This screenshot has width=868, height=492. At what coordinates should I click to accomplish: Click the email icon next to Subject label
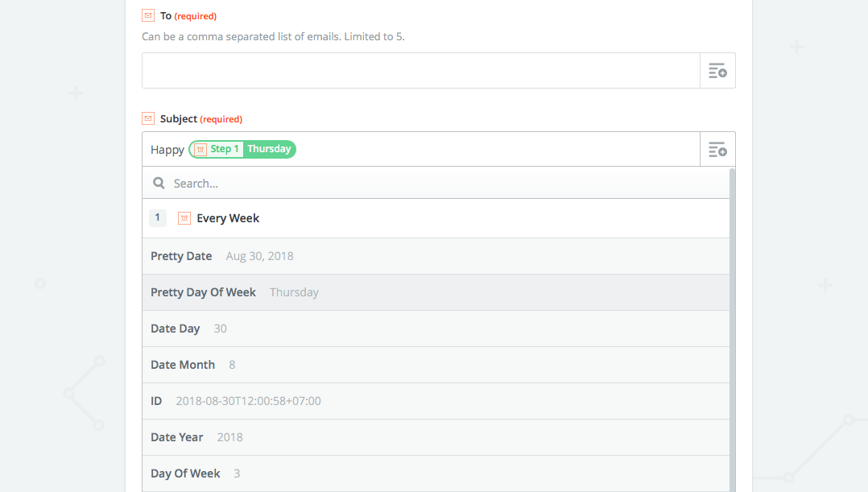coord(148,118)
